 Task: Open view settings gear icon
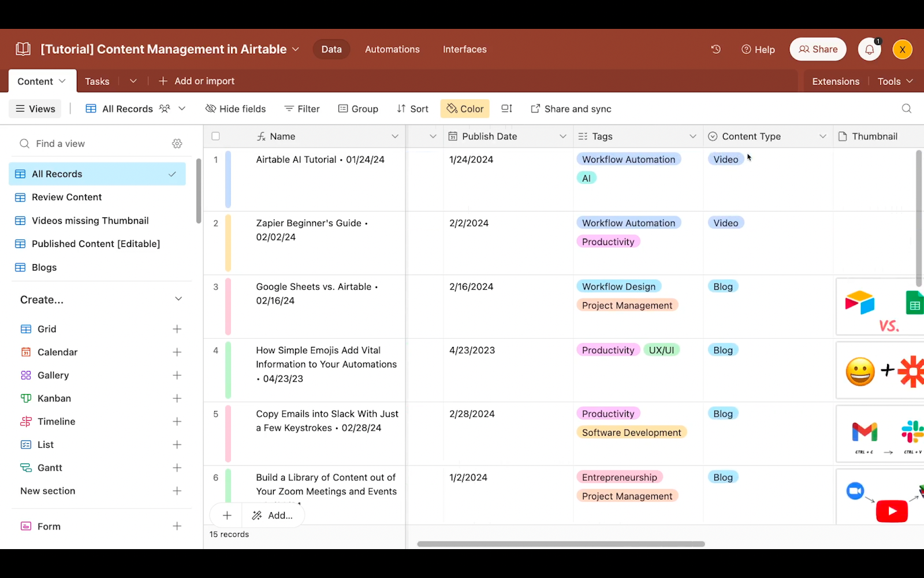click(x=177, y=143)
